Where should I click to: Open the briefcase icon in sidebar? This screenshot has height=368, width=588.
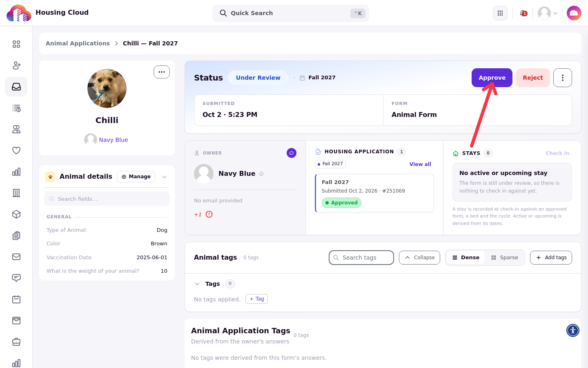tap(16, 342)
